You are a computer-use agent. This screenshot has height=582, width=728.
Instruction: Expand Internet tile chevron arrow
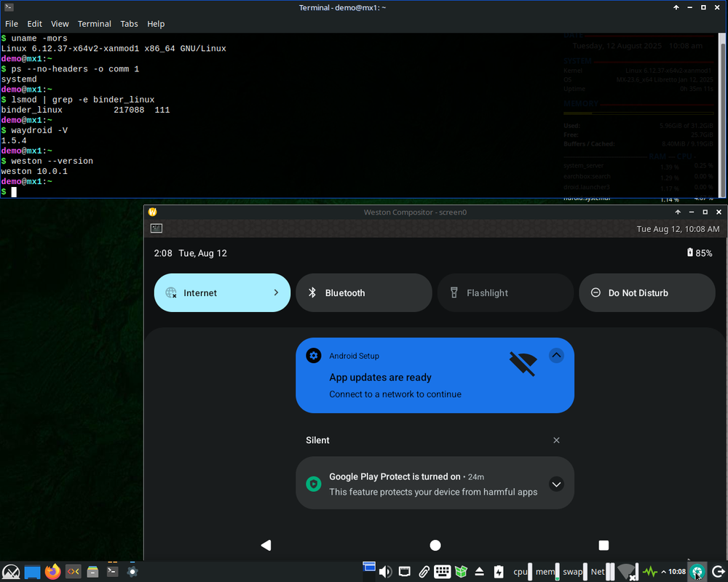click(x=276, y=293)
